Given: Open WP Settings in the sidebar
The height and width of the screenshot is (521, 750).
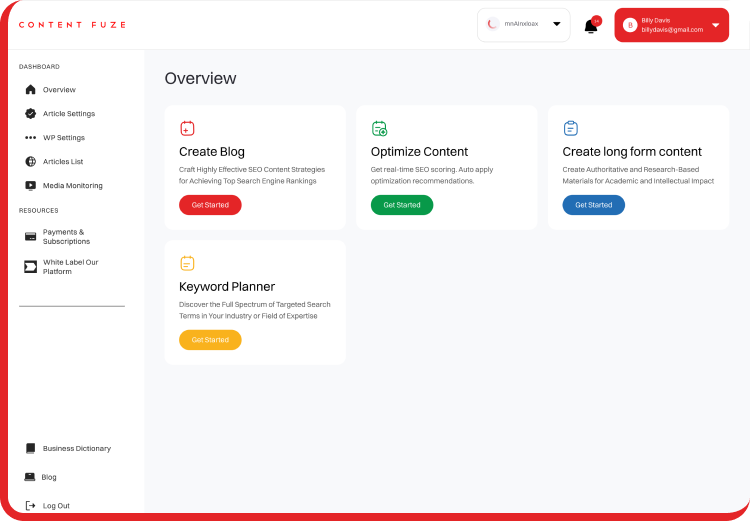Looking at the screenshot, I should [63, 138].
